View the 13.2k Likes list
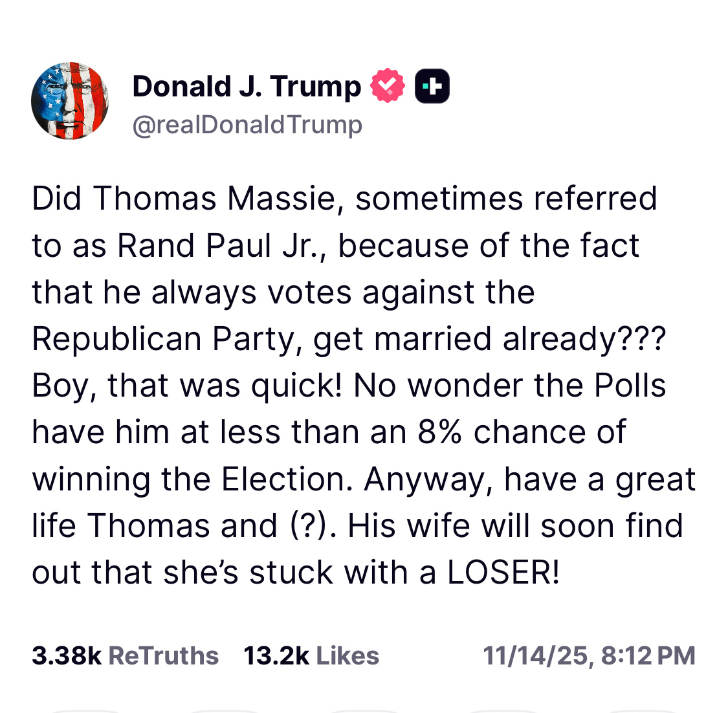 pyautogui.click(x=311, y=655)
